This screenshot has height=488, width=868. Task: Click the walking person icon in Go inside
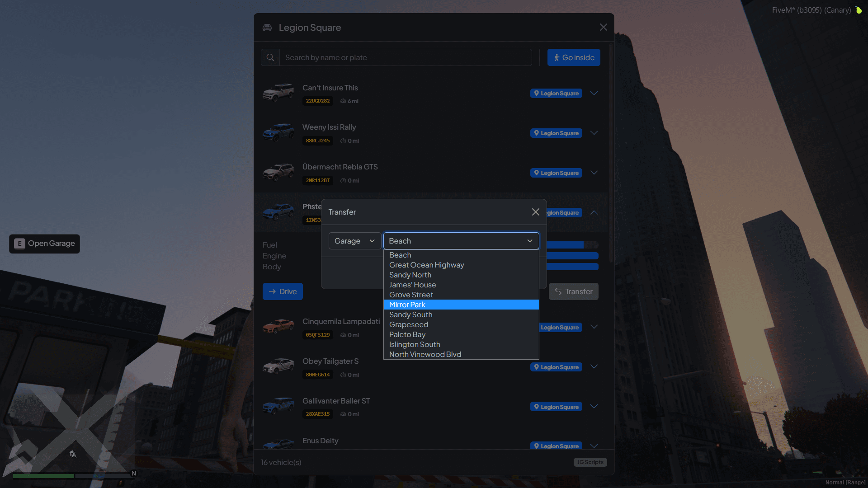coord(557,57)
